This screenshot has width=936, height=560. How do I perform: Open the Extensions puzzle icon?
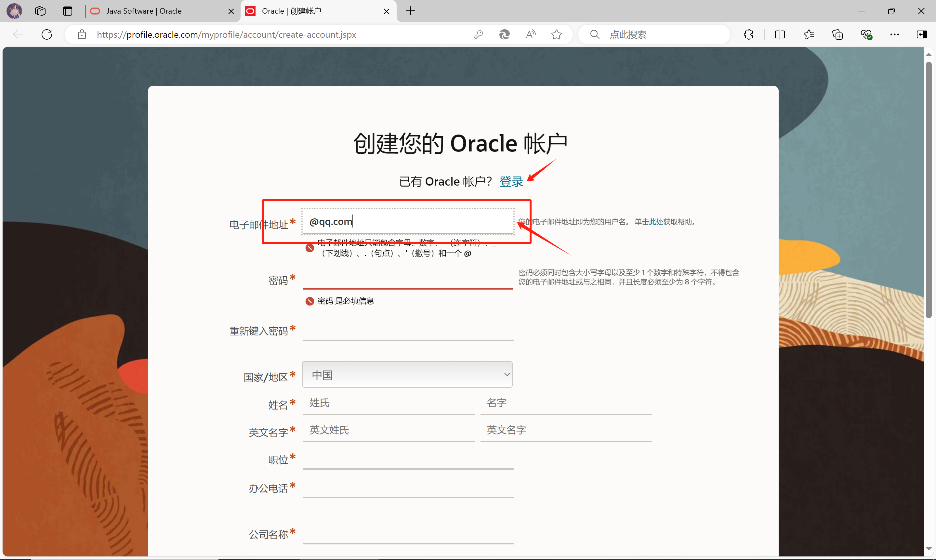748,34
